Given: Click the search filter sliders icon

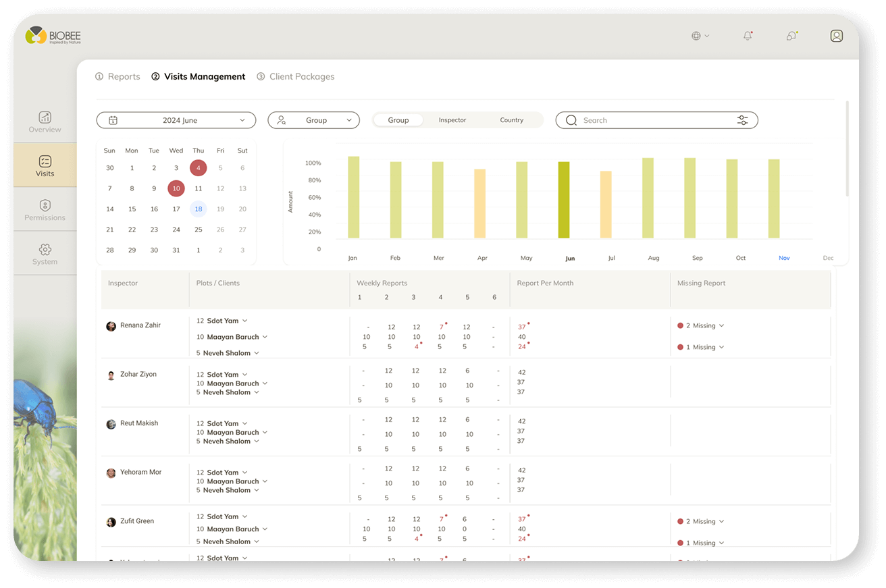Looking at the screenshot, I should [x=742, y=120].
